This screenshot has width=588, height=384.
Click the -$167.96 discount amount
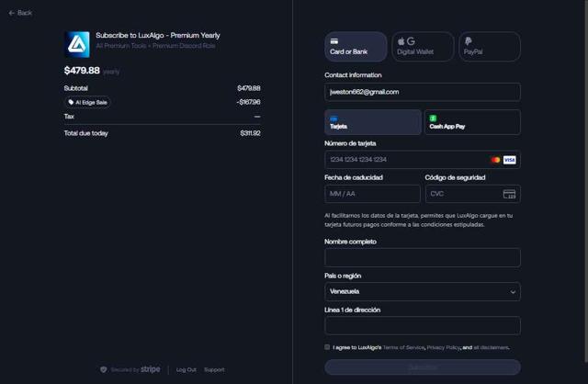(248, 102)
